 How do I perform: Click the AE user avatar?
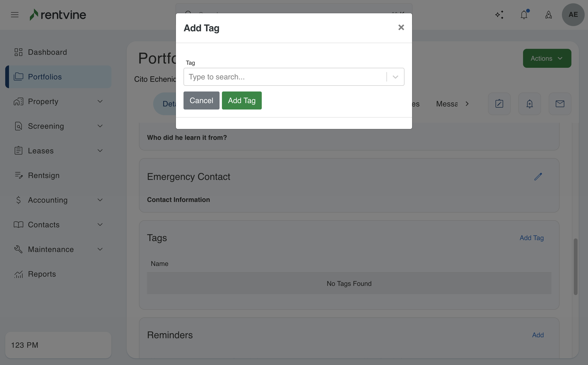point(573,15)
